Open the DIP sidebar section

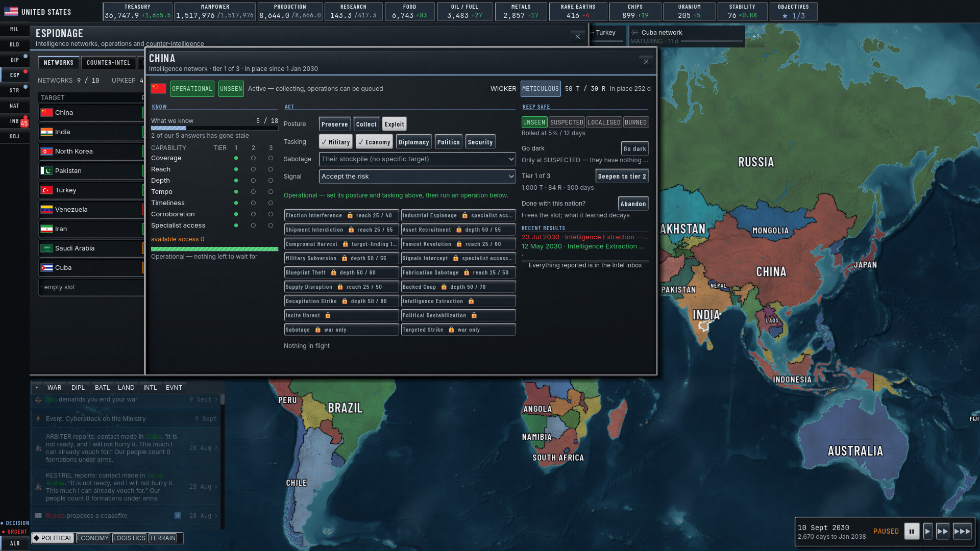pos(14,60)
